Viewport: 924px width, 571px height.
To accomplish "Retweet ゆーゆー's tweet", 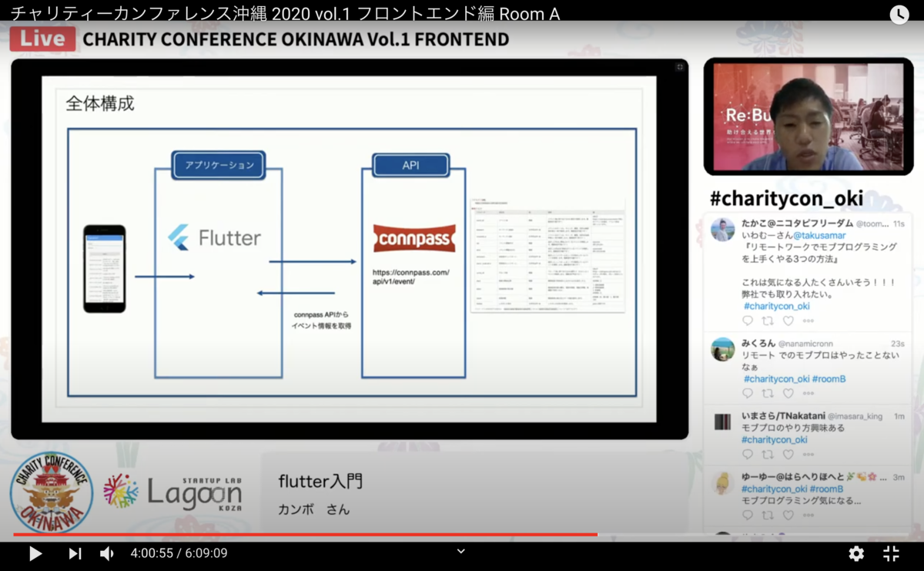I will (768, 515).
